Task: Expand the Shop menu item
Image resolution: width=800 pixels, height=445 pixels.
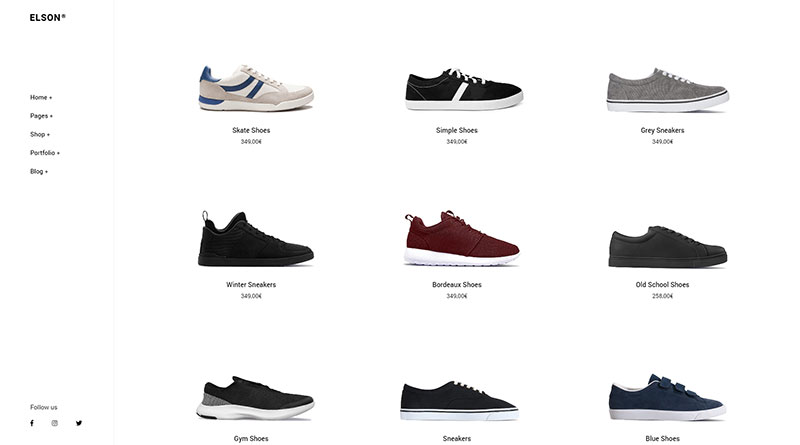Action: [40, 134]
